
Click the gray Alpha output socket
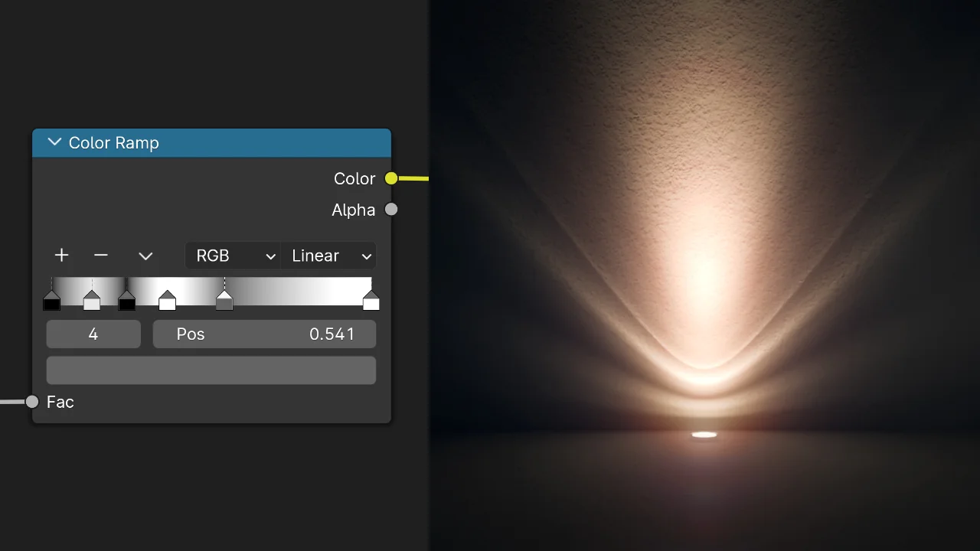(x=391, y=210)
